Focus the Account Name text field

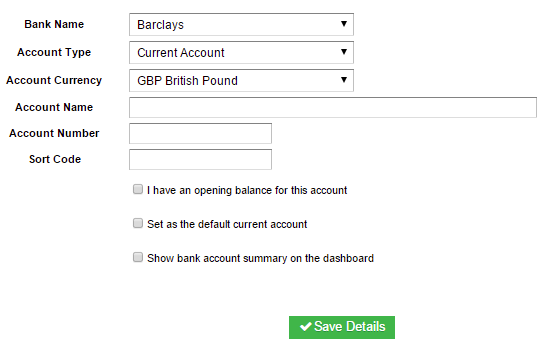point(333,108)
